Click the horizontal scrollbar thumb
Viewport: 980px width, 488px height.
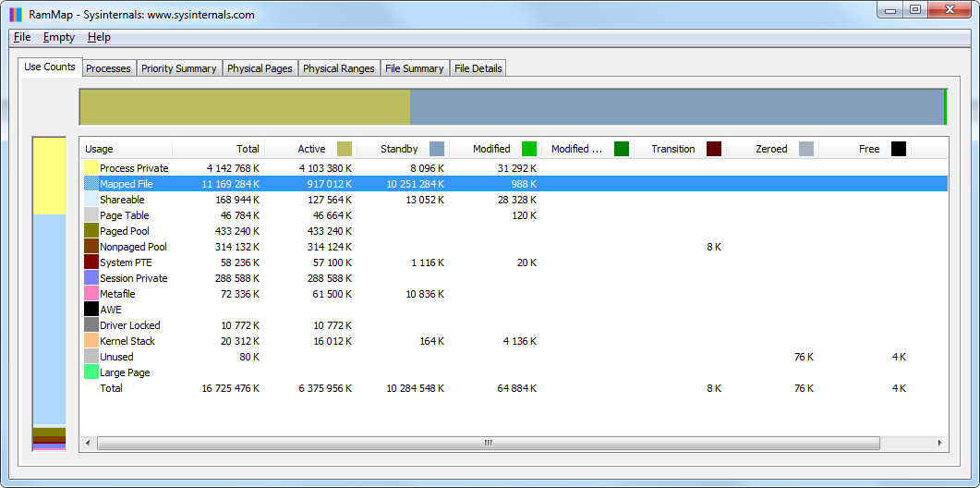tap(488, 443)
